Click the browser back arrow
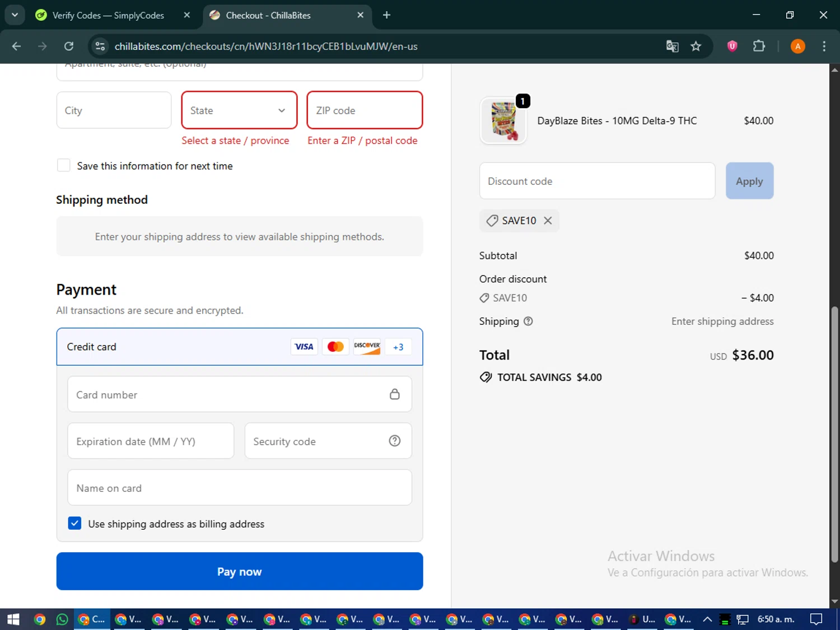The height and width of the screenshot is (630, 840). 16,46
